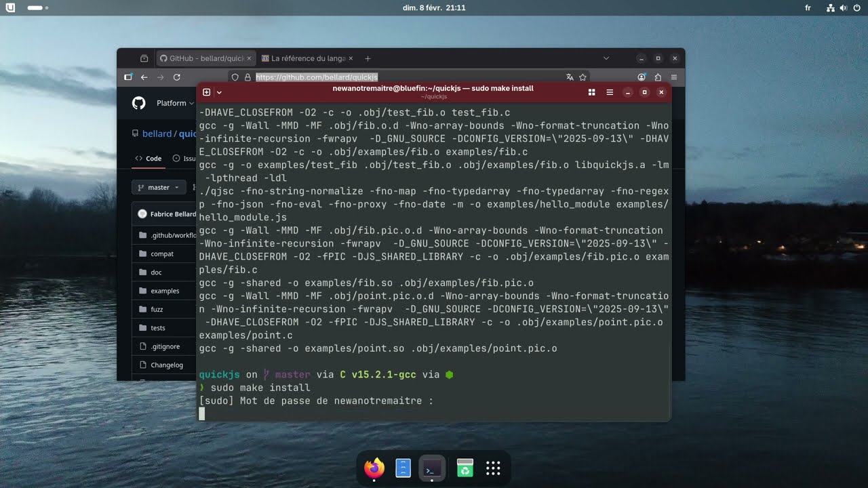
Task: Close the La référence du langage tab
Action: click(x=351, y=58)
